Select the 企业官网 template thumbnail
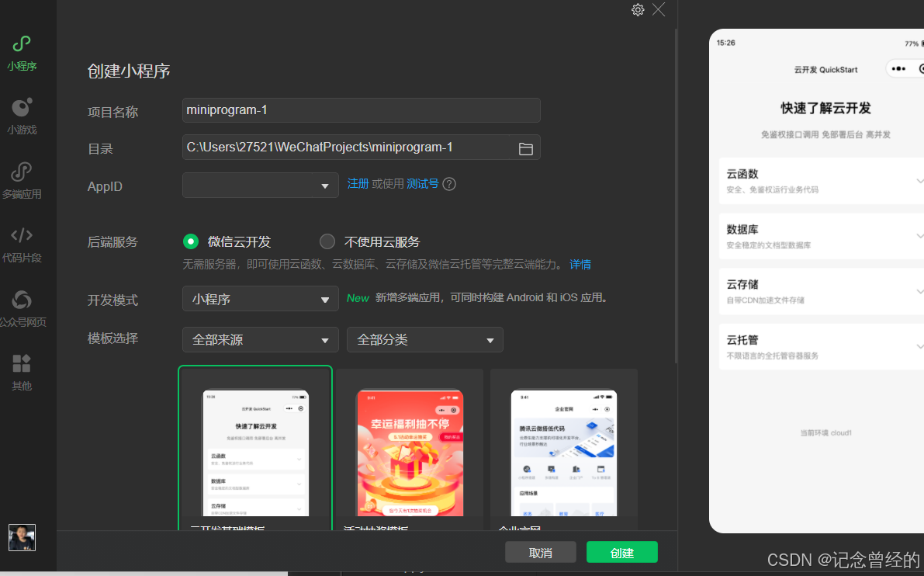The width and height of the screenshot is (924, 576). [564, 449]
